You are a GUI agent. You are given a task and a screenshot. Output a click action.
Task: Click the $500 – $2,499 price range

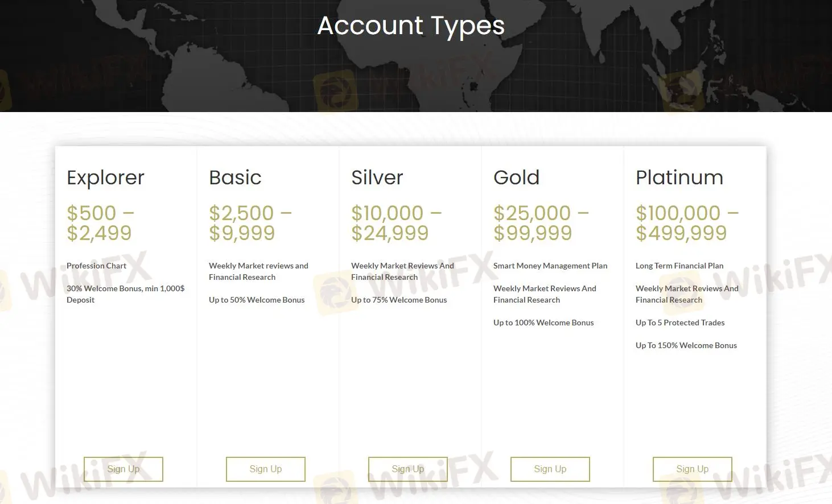[x=101, y=223]
